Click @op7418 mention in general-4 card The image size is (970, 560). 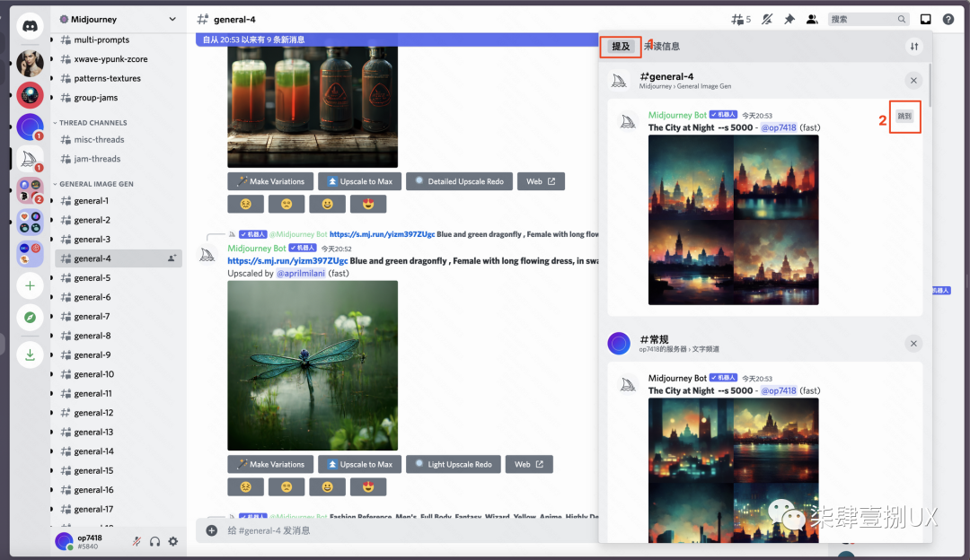pos(779,128)
